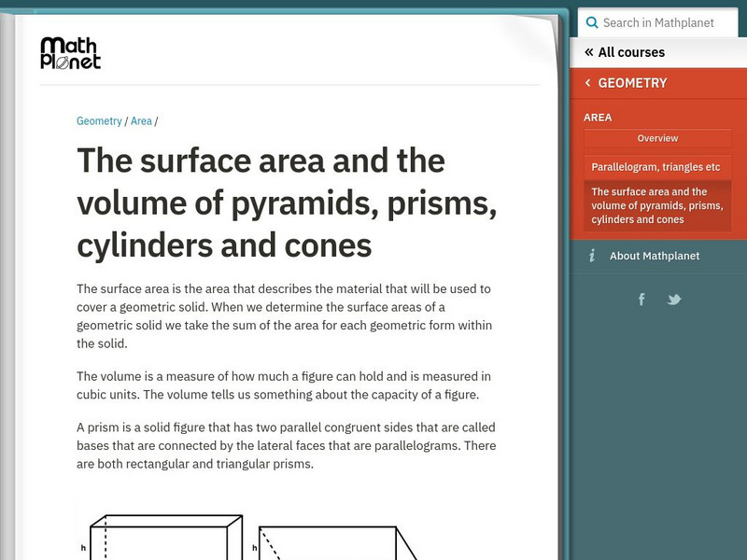The width and height of the screenshot is (747, 560).
Task: Open the Area Overview item
Action: (x=657, y=138)
